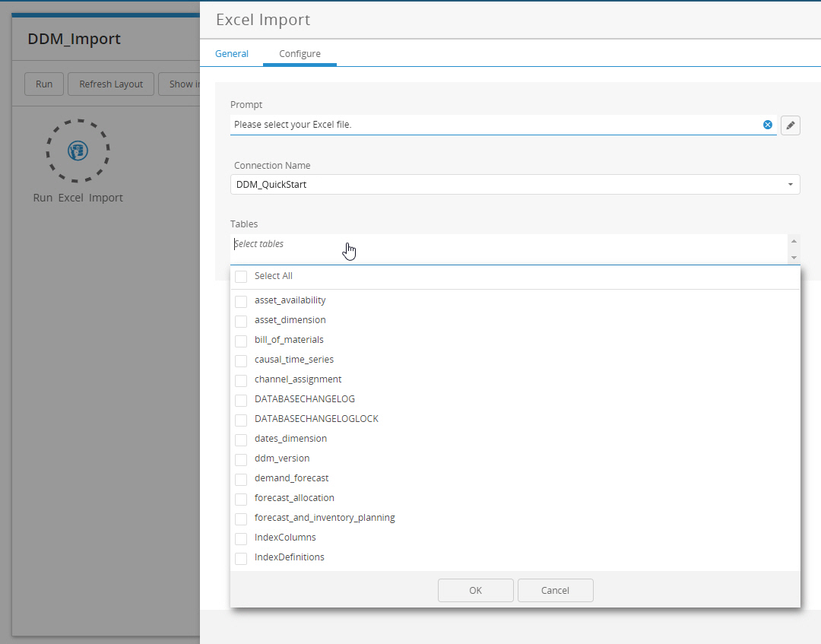Image resolution: width=821 pixels, height=644 pixels.
Task: Clear the Prompt text field
Action: 768,125
